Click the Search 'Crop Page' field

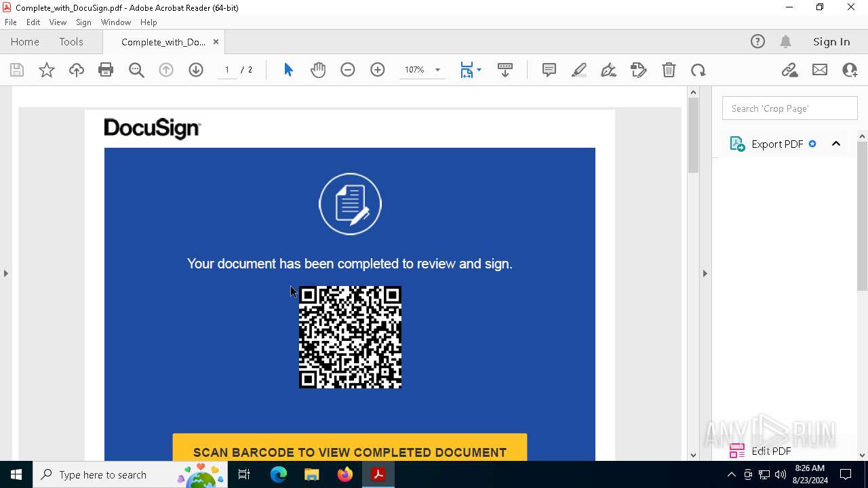790,108
